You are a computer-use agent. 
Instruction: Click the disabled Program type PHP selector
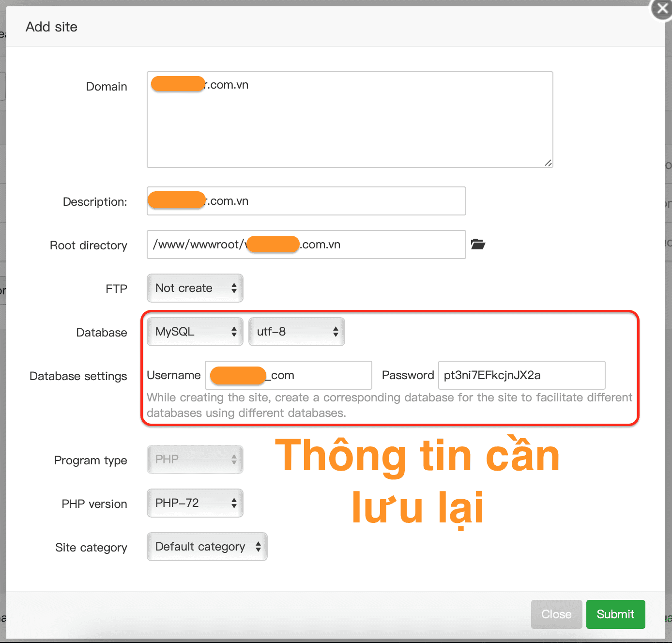click(195, 459)
